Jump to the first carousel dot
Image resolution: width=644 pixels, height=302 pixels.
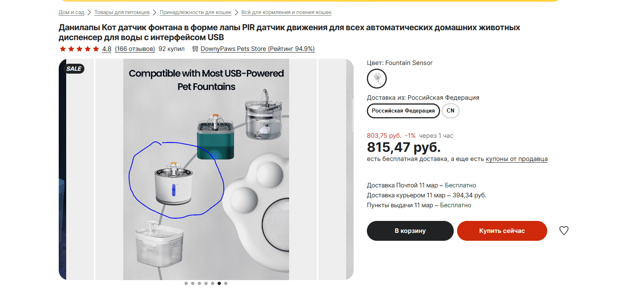pos(186,283)
